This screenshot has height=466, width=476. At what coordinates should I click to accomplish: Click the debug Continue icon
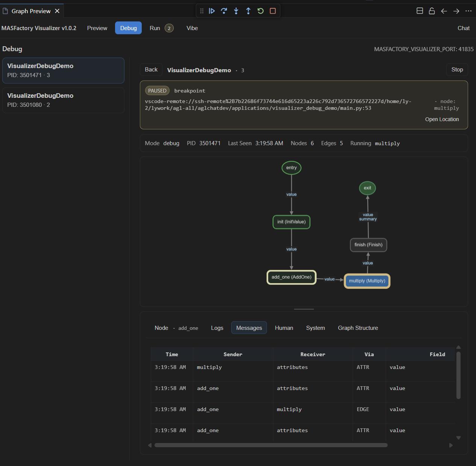(x=212, y=11)
